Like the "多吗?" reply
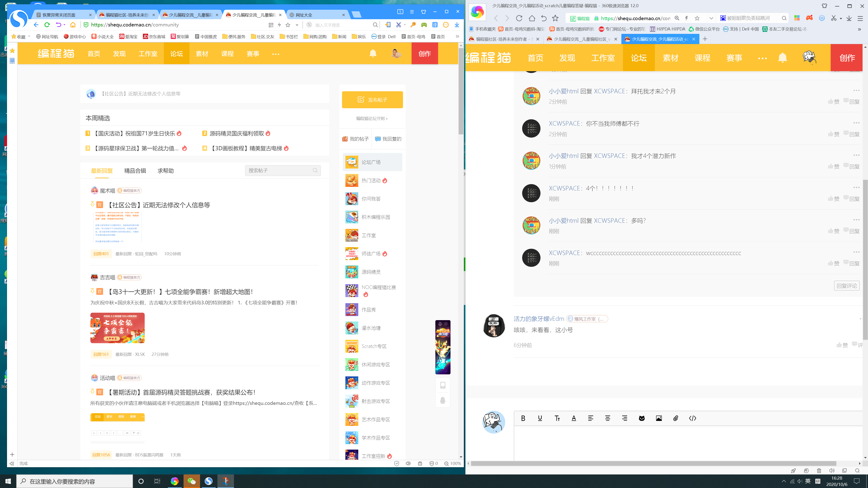 834,231
